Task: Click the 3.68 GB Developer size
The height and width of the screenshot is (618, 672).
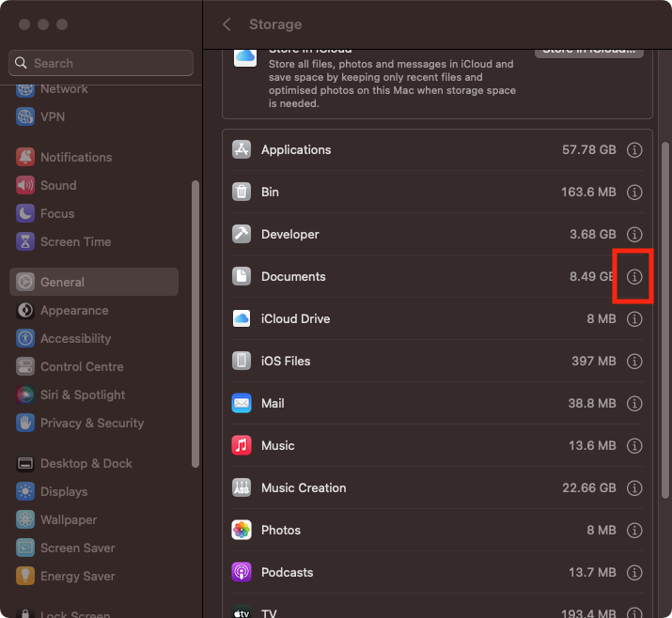Action: pos(593,234)
